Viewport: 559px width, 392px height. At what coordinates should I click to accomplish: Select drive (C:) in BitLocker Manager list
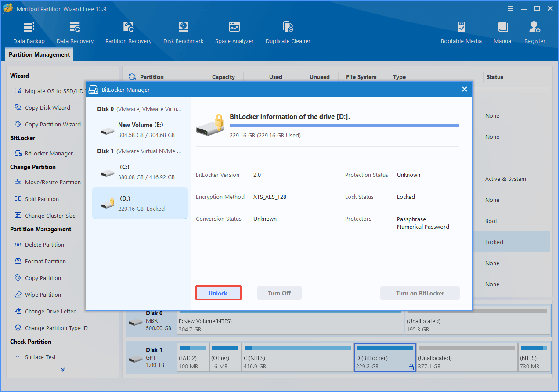pos(140,172)
